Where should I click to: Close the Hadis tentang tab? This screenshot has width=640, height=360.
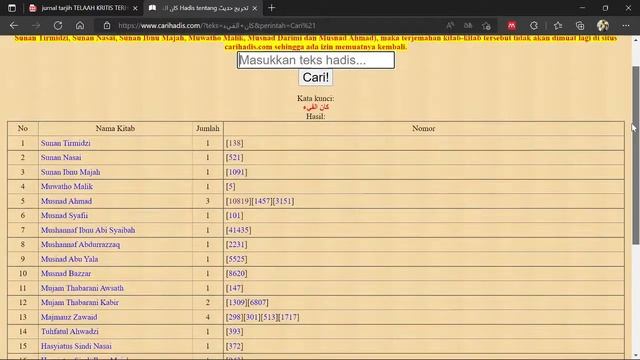pyautogui.click(x=255, y=8)
